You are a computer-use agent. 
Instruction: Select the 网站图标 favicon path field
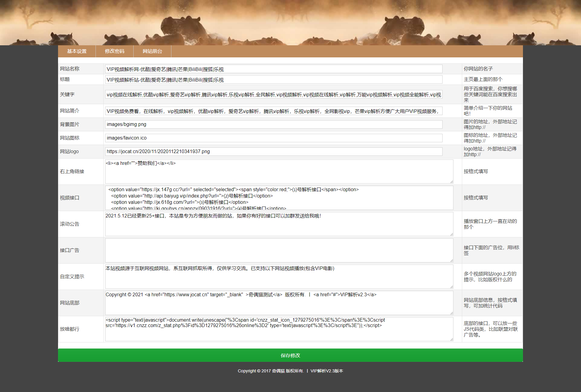274,138
